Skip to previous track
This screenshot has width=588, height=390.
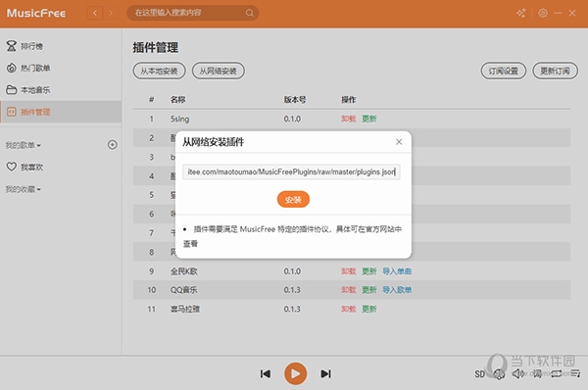click(266, 374)
